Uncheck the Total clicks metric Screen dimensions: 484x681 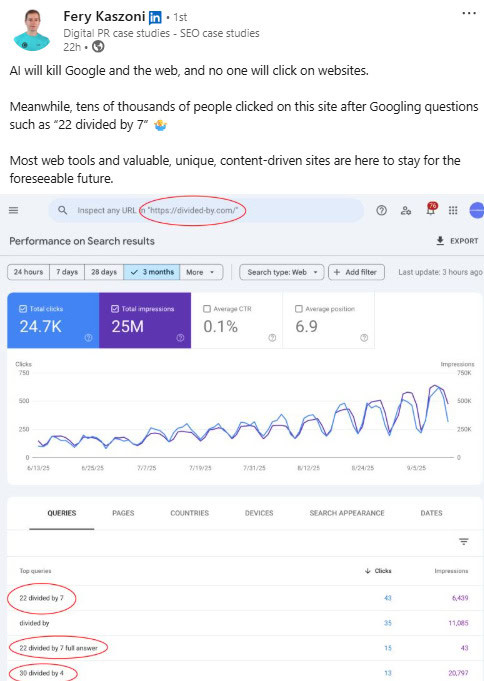click(x=23, y=309)
